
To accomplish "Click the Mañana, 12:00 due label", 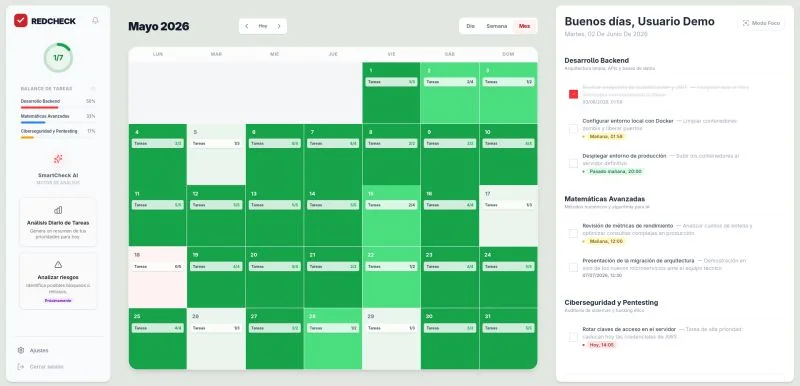I will point(606,241).
